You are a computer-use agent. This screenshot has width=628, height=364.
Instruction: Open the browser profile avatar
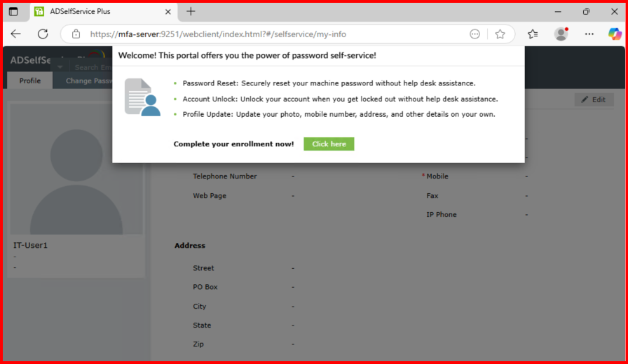(x=561, y=34)
